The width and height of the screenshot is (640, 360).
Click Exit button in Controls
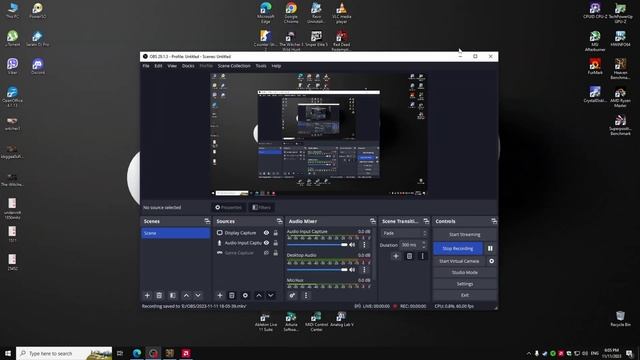464,295
